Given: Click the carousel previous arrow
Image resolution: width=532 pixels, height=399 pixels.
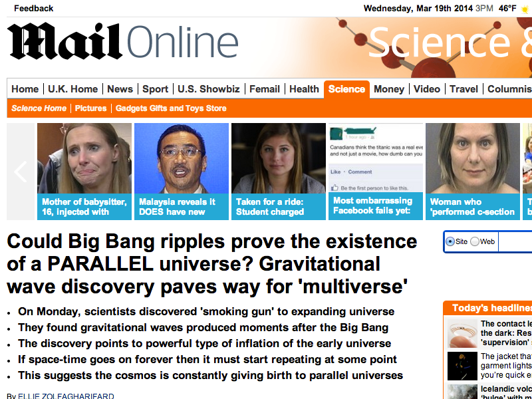Looking at the screenshot, I should [21, 172].
